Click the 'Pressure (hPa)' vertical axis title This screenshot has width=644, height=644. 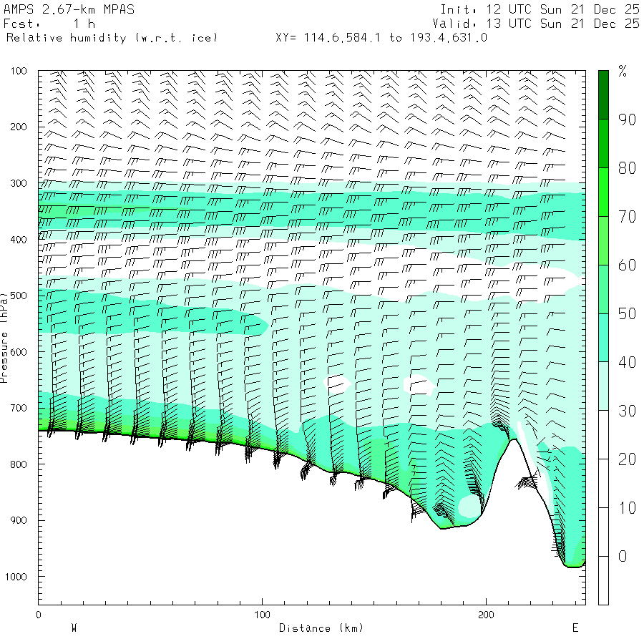pos(4,338)
